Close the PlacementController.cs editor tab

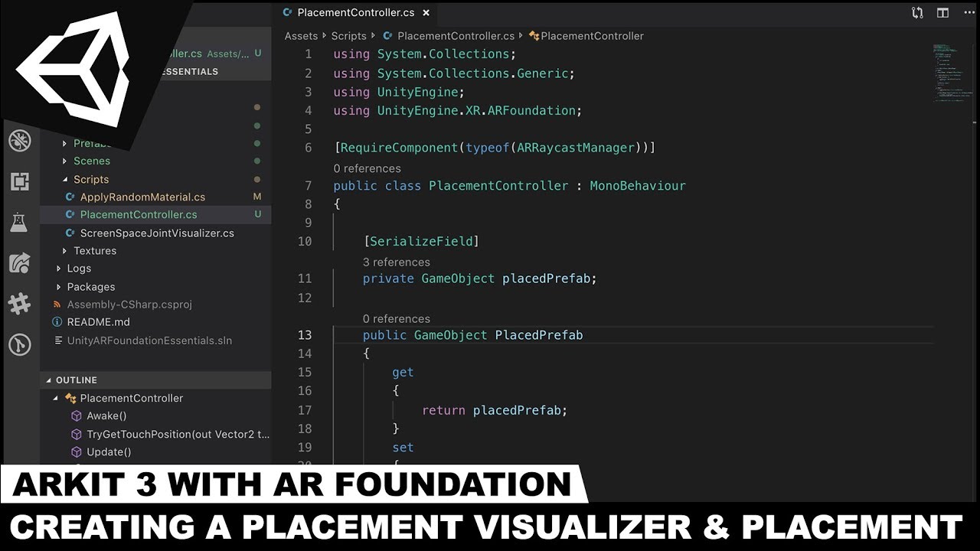[426, 12]
